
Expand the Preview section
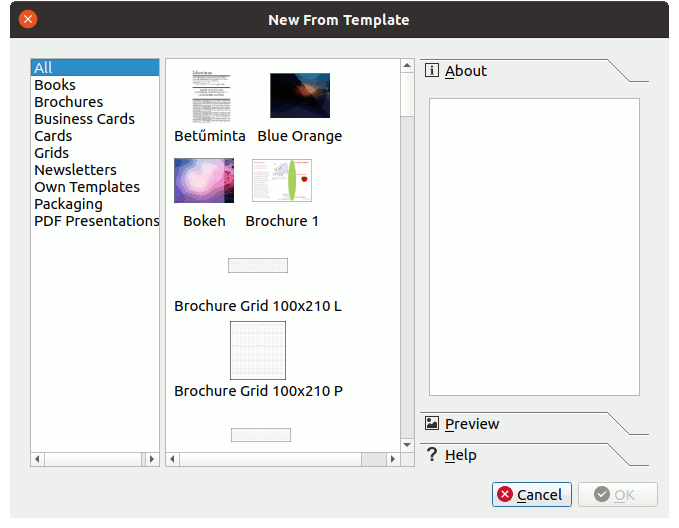click(472, 424)
